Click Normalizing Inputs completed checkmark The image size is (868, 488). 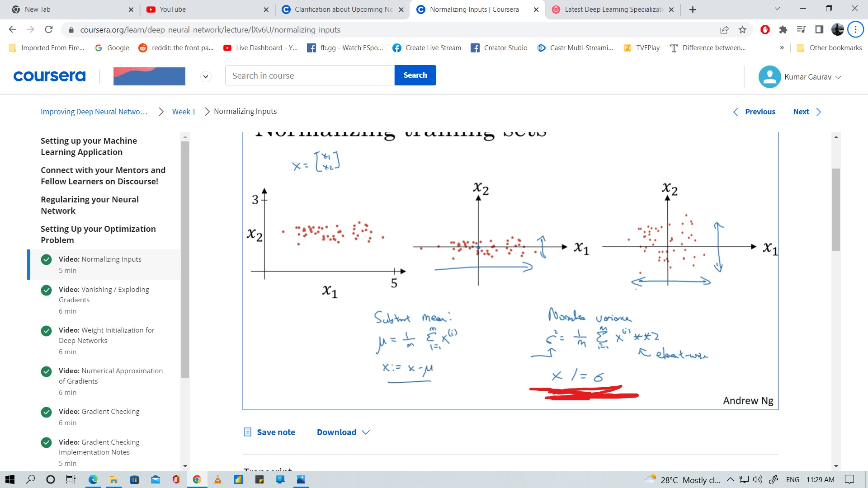(46, 259)
